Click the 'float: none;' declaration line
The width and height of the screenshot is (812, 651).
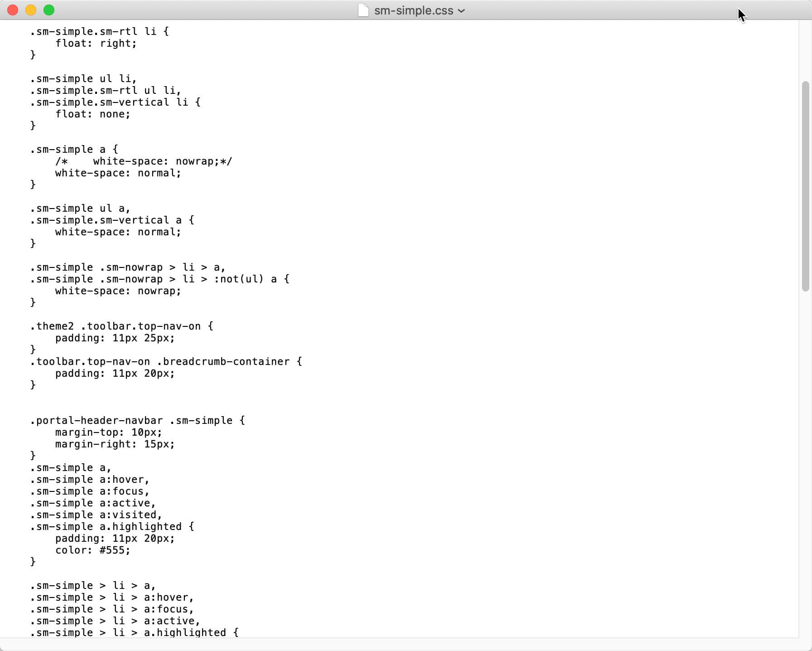(x=92, y=114)
